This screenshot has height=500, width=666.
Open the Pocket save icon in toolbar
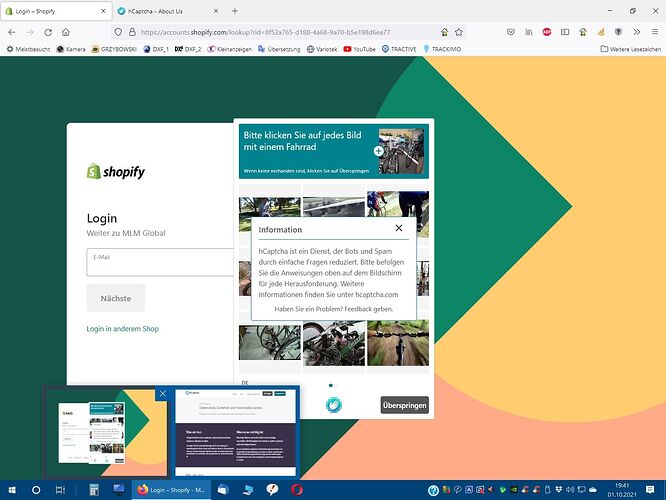pyautogui.click(x=511, y=32)
